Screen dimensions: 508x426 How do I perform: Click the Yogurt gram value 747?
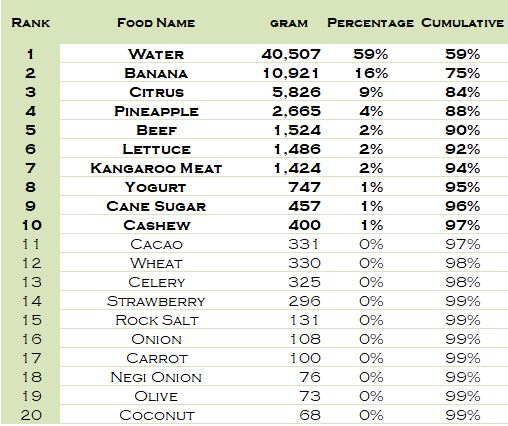(304, 187)
